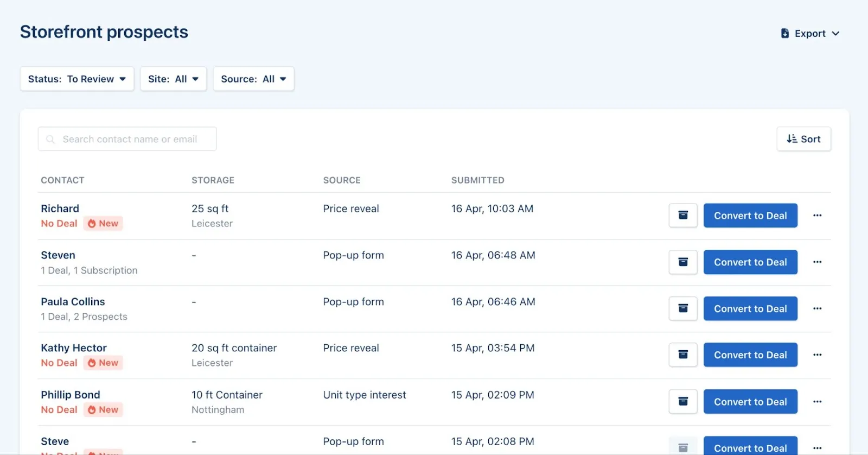
Task: Click the New flame badge for Kathy Hector
Action: [103, 363]
